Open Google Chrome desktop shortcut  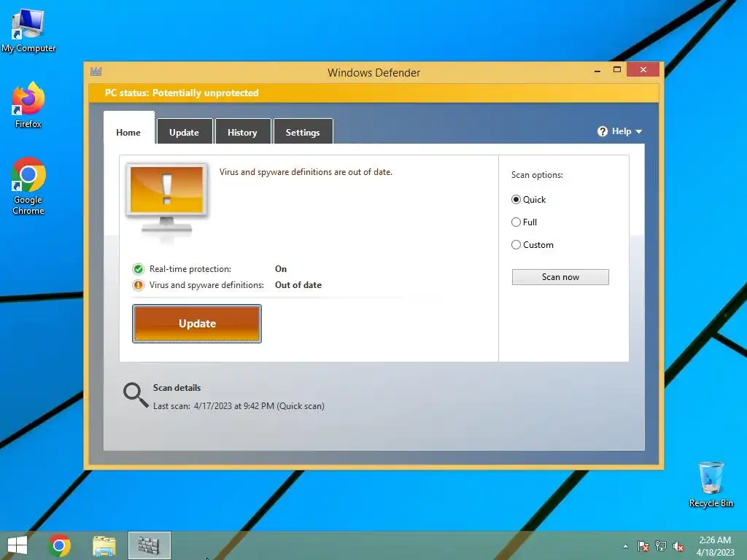28,186
